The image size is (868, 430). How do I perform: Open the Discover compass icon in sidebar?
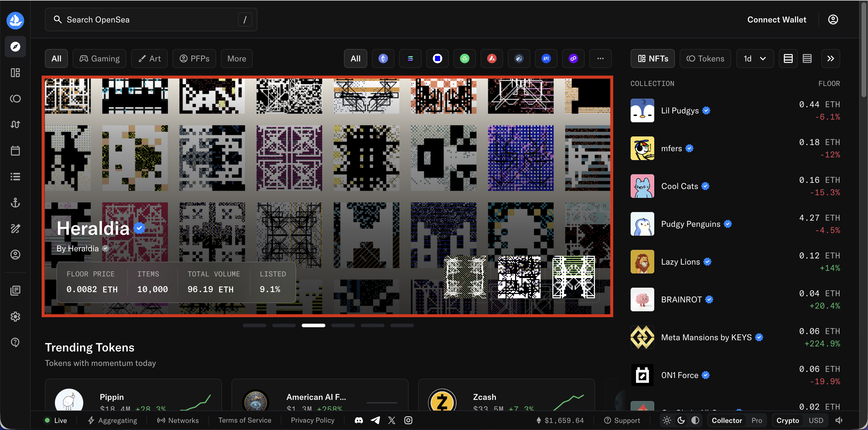pos(15,46)
